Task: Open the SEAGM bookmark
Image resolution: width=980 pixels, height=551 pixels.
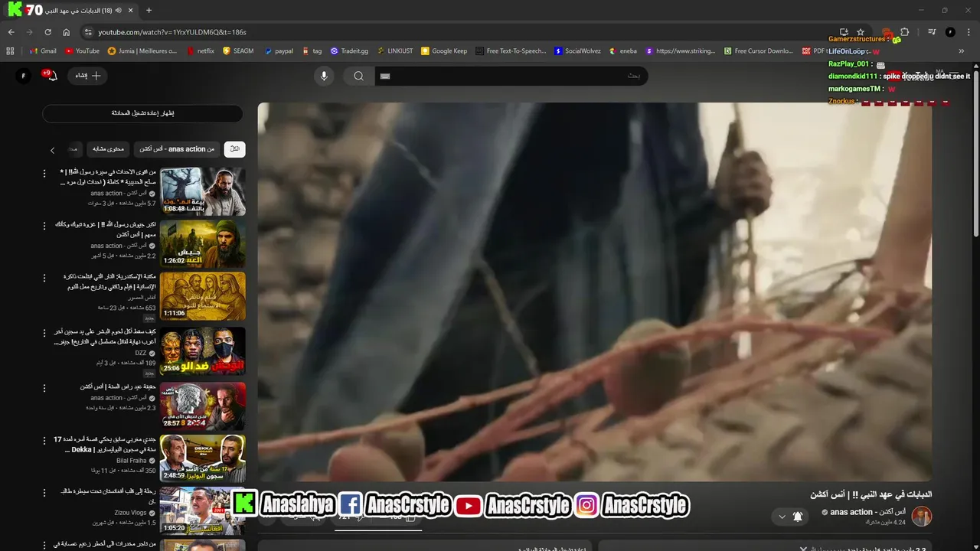Action: click(x=238, y=51)
